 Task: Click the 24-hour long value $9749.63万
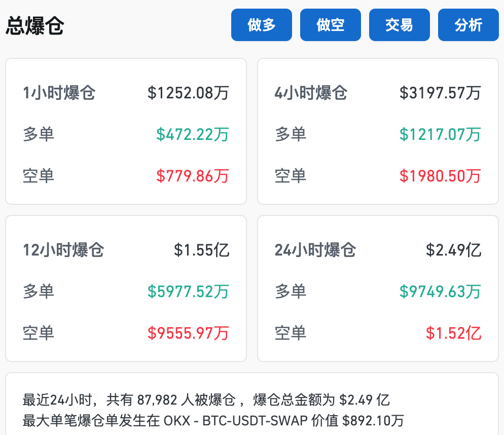pyautogui.click(x=440, y=292)
